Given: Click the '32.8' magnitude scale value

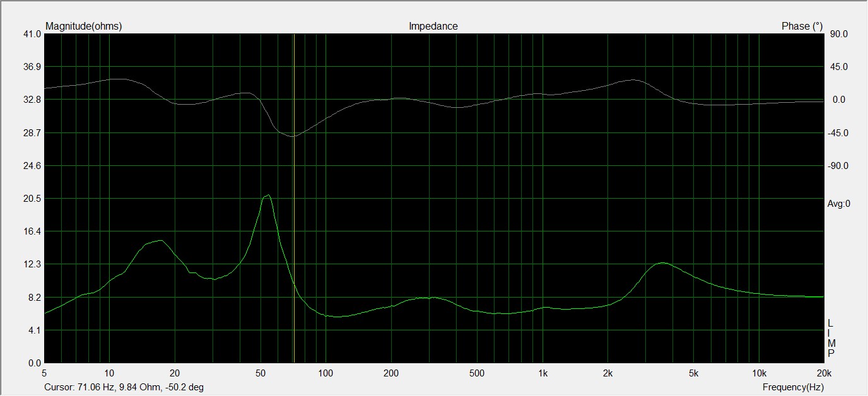Looking at the screenshot, I should [x=32, y=100].
